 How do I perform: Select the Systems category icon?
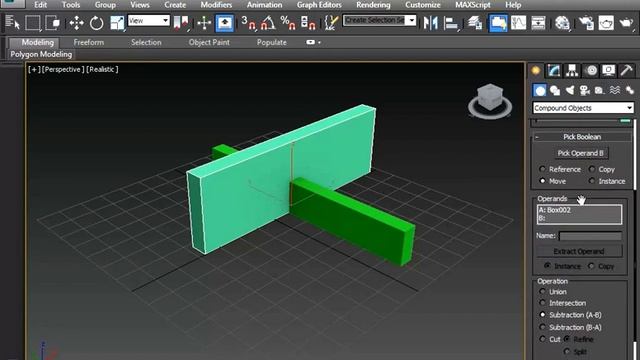(x=630, y=90)
